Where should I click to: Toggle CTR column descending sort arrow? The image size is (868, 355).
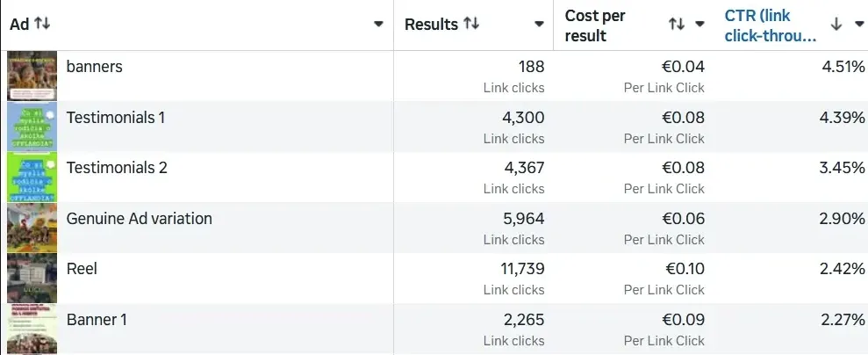(836, 24)
